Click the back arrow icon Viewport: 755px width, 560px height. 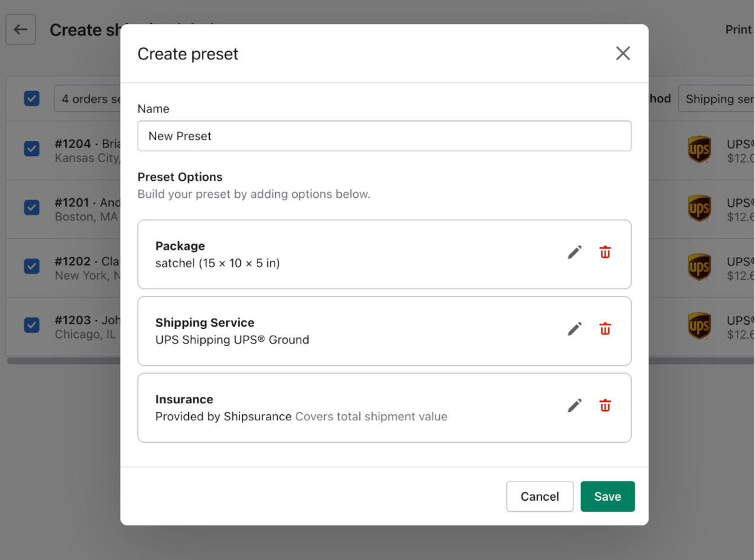point(21,30)
